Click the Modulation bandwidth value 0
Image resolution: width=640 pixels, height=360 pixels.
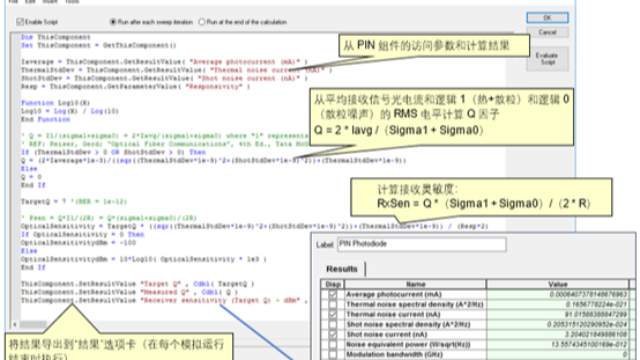pyautogui.click(x=558, y=354)
